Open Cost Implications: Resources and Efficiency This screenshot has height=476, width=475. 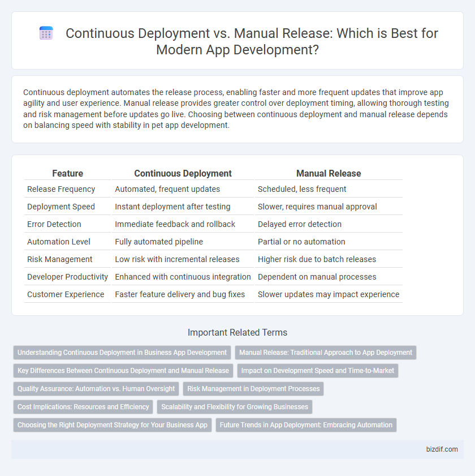click(x=83, y=407)
